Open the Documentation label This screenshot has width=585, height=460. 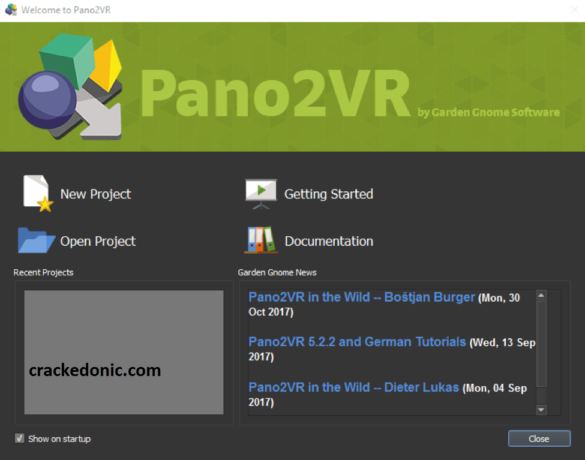329,241
